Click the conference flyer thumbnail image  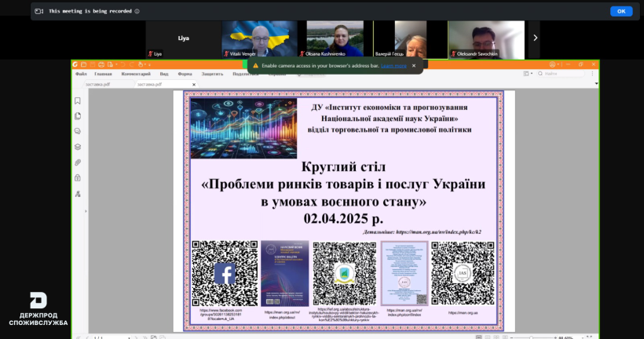click(404, 273)
